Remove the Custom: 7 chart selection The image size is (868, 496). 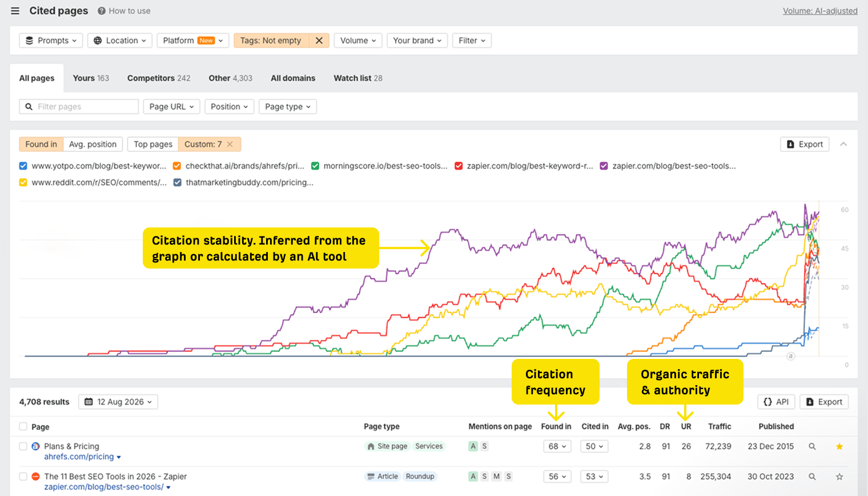[230, 145]
